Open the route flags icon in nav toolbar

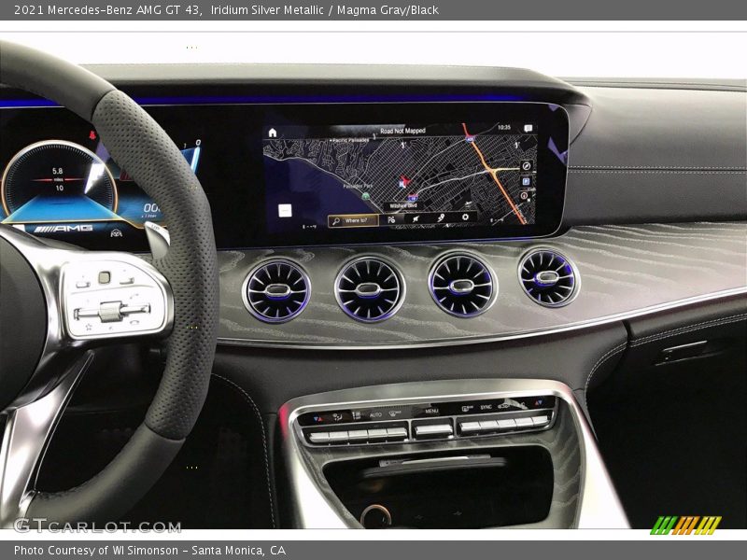point(391,220)
